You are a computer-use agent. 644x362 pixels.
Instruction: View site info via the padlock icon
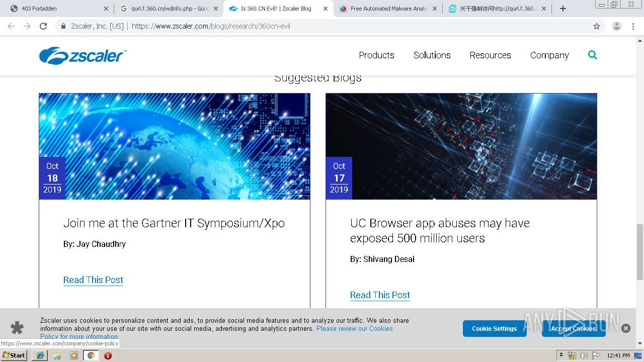tap(63, 26)
